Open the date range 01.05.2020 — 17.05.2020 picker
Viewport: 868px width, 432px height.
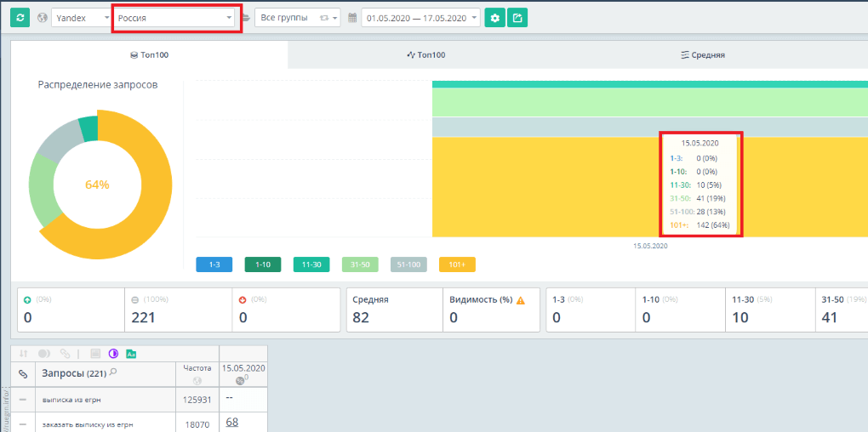pyautogui.click(x=420, y=18)
